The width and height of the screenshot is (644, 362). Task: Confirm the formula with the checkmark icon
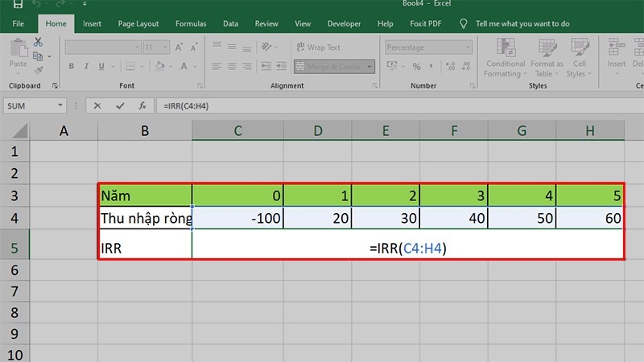(120, 106)
